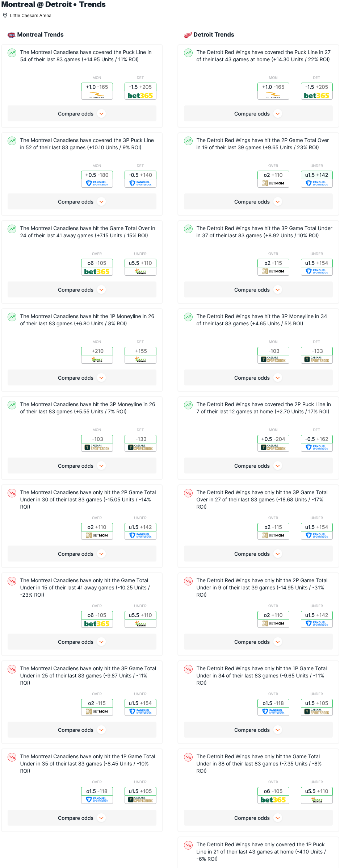Expand Compare odds for Montreal Puck Line trend
This screenshot has width=340, height=868.
tap(82, 114)
